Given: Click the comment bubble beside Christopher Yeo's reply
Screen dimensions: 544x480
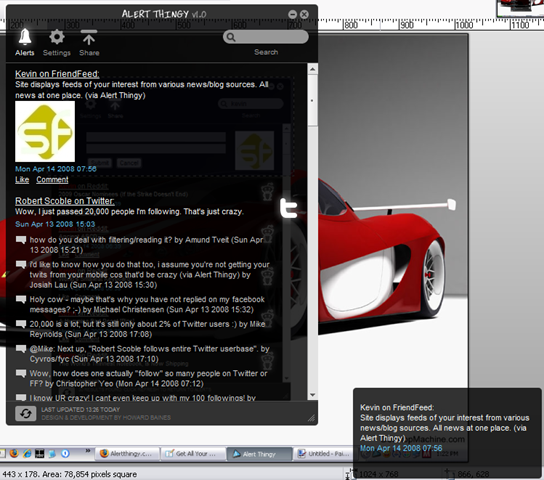Looking at the screenshot, I should [21, 374].
